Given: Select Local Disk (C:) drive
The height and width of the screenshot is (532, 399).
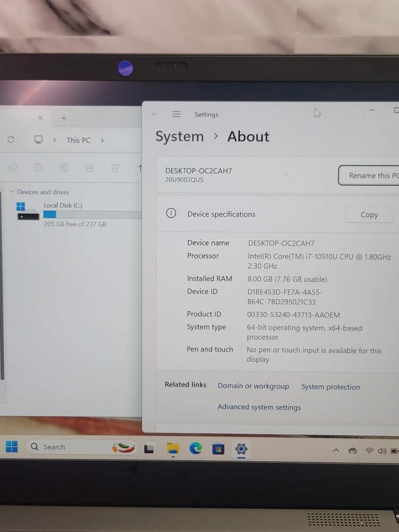Looking at the screenshot, I should (x=63, y=205).
